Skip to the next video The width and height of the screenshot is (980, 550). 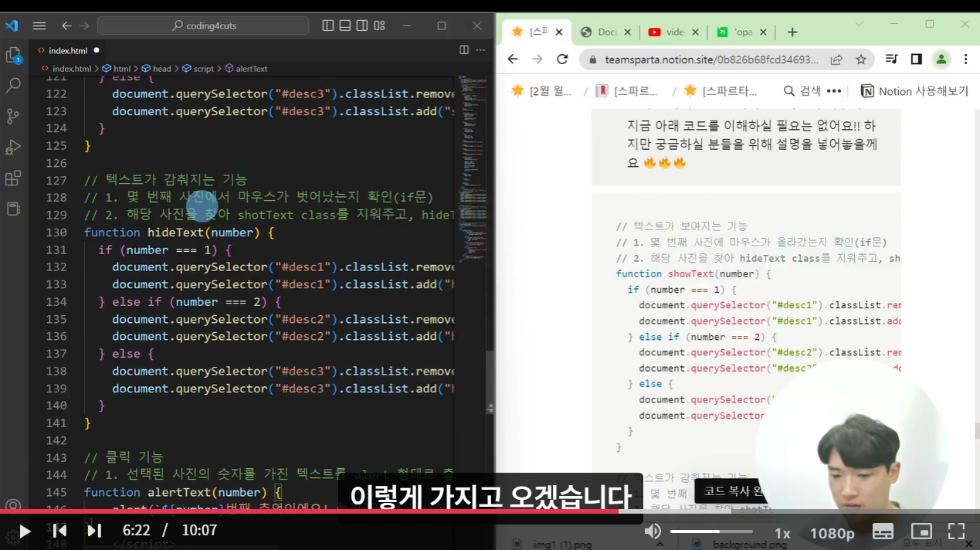(x=94, y=531)
